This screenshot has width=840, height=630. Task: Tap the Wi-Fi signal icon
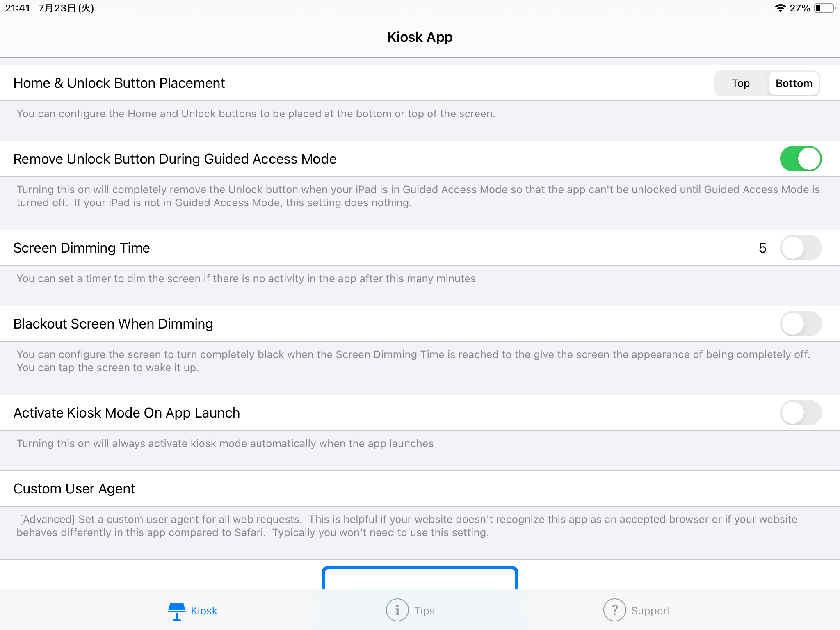point(780,8)
